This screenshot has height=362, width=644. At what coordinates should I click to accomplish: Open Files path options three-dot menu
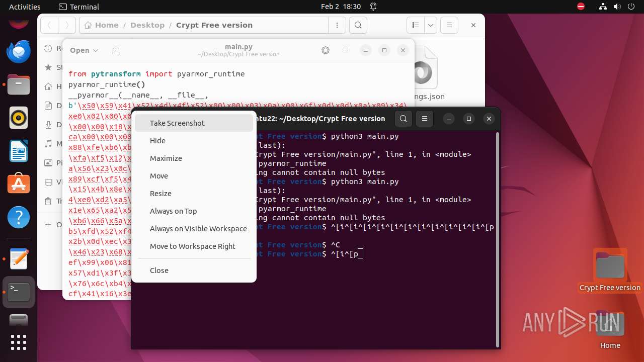(336, 25)
